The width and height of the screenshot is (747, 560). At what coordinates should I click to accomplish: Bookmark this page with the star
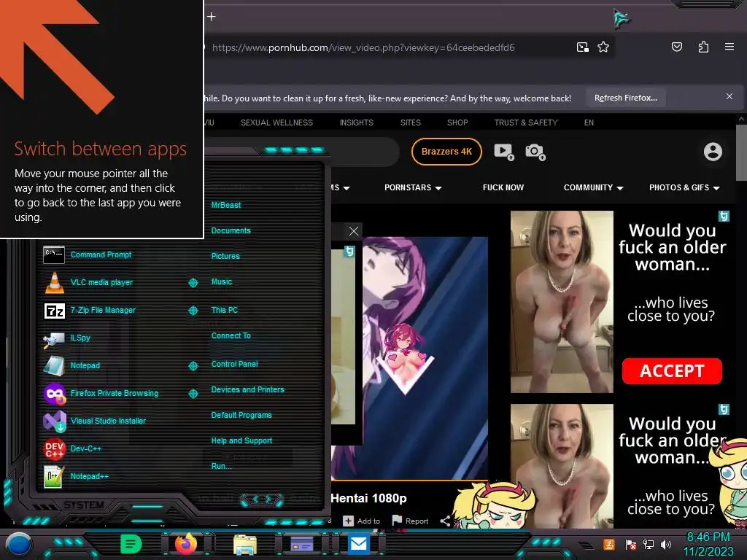pos(603,47)
